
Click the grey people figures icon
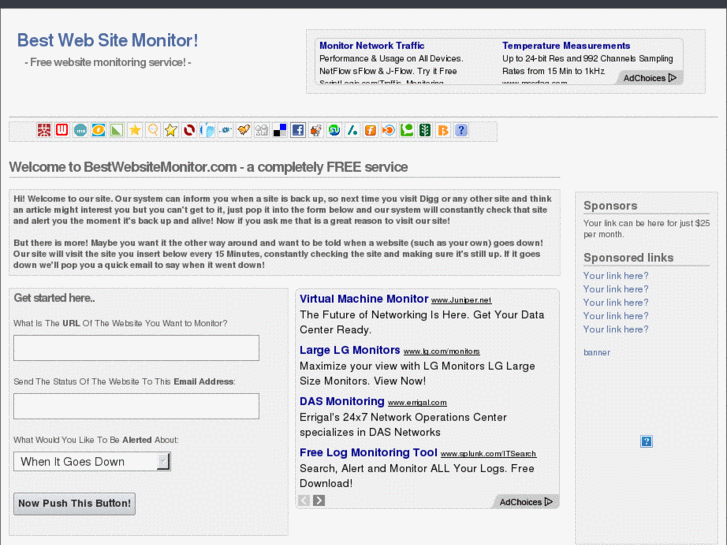coord(261,130)
